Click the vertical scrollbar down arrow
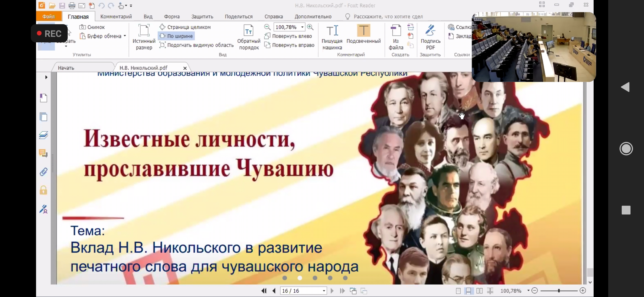Viewport: 644px width, 297px height. [x=590, y=282]
